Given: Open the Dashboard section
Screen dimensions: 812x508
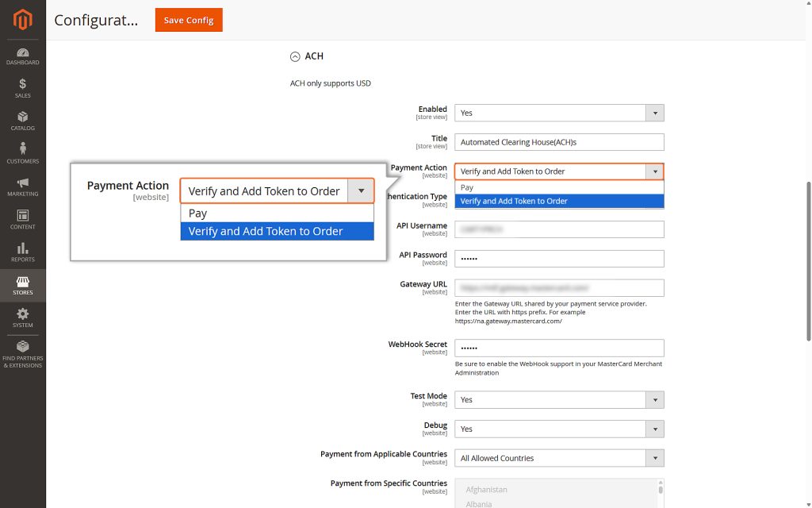Looking at the screenshot, I should tap(22, 54).
